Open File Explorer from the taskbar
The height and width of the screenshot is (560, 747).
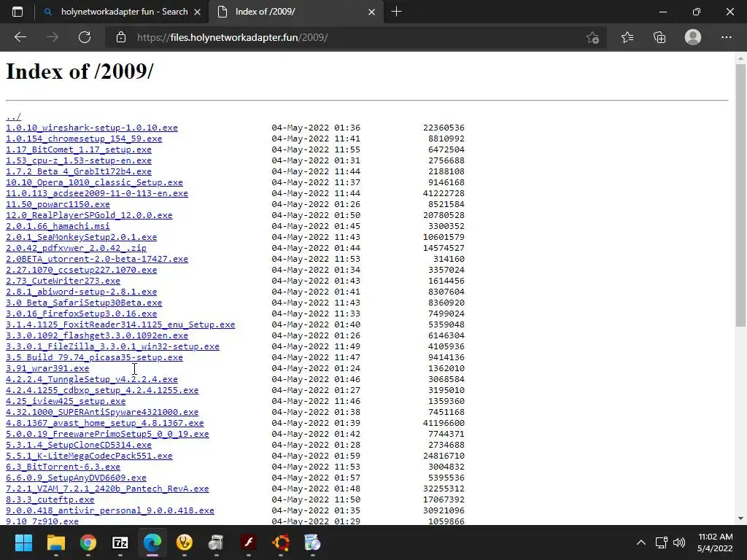coord(55,542)
